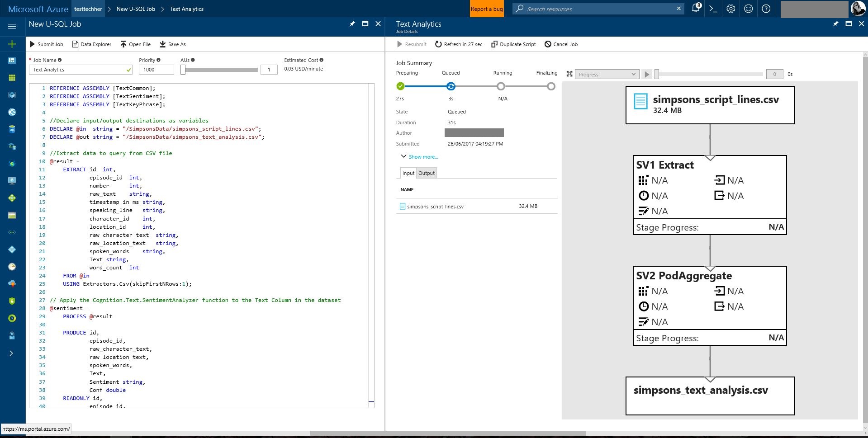
Task: Click the Job Name info icon
Action: coord(60,60)
